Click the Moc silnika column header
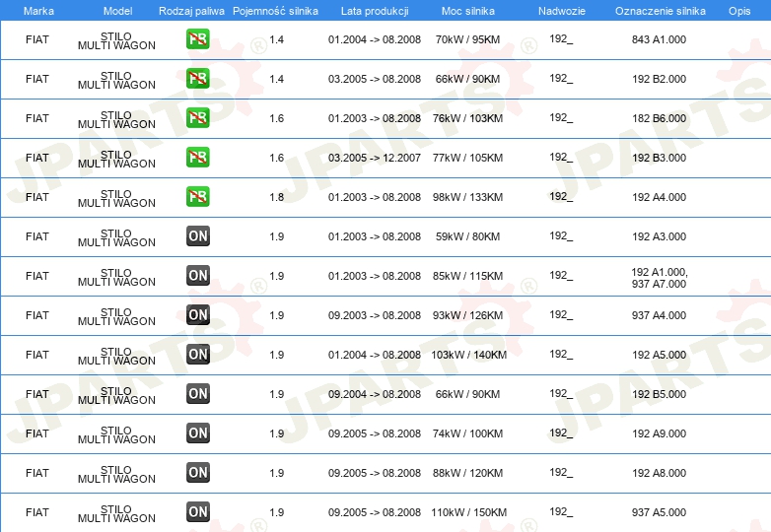 [467, 11]
